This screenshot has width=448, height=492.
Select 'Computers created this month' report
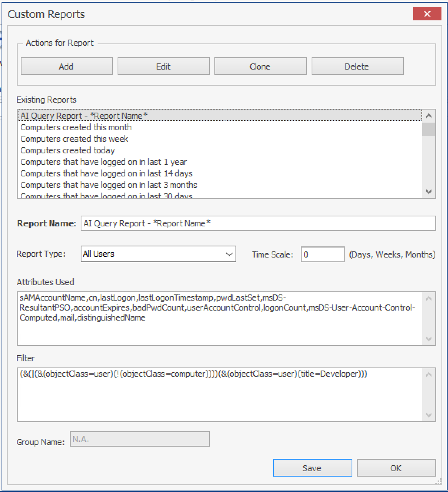76,127
